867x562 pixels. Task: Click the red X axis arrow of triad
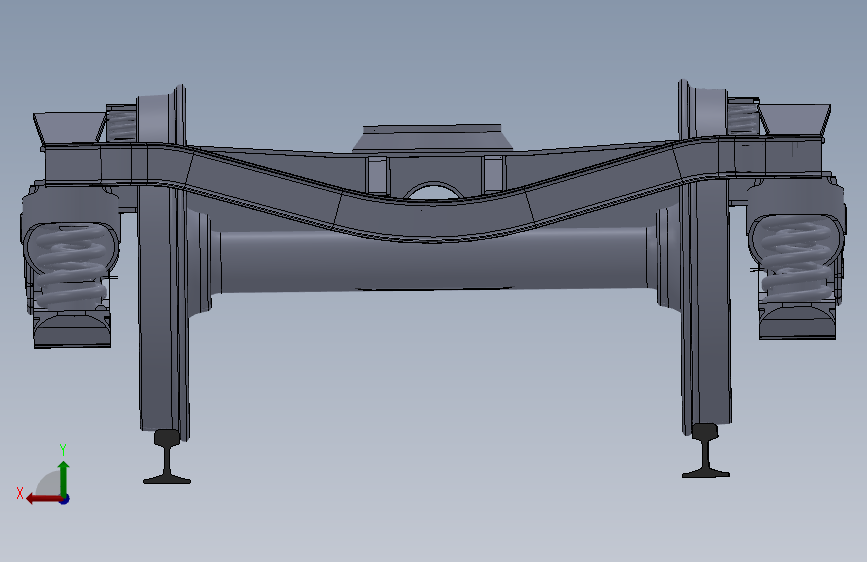[44, 499]
